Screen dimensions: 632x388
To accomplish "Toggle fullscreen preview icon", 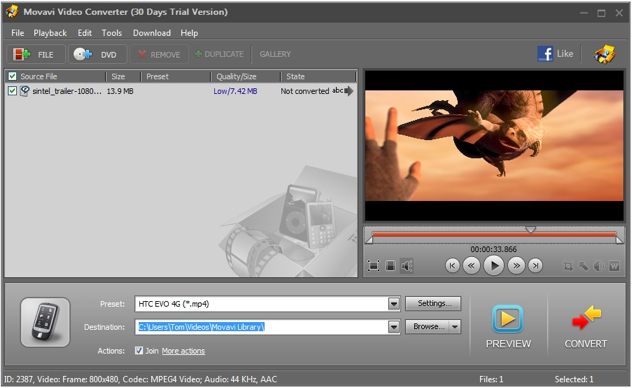I will tap(374, 266).
